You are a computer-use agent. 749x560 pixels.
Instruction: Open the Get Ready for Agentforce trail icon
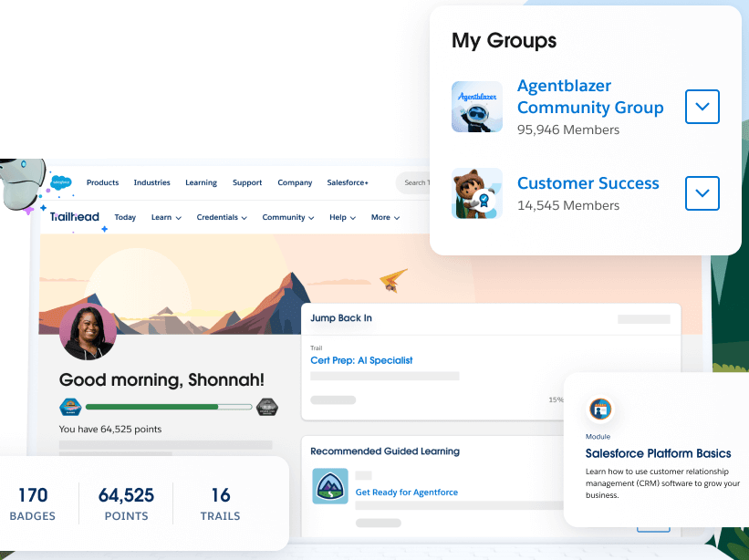330,486
